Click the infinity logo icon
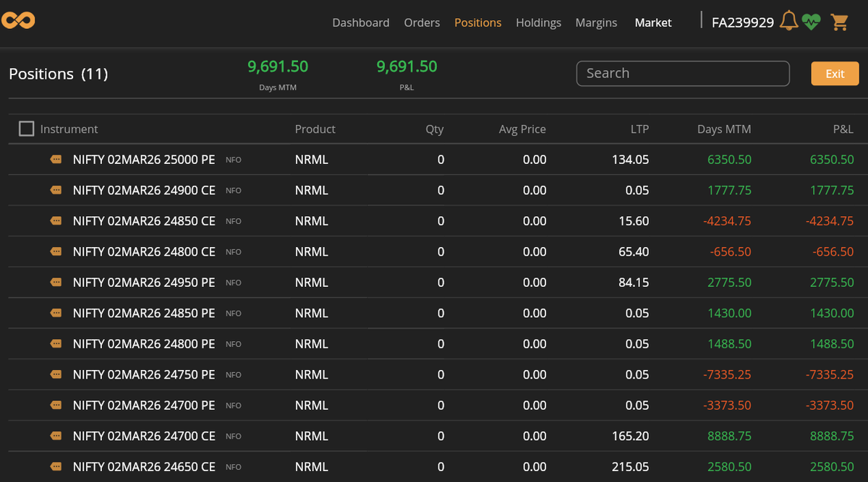The image size is (868, 482). (x=18, y=20)
